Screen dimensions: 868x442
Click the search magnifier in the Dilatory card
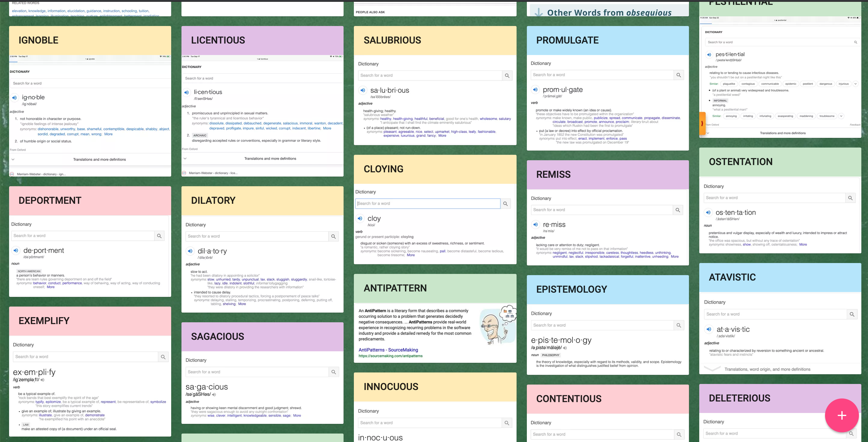click(334, 236)
